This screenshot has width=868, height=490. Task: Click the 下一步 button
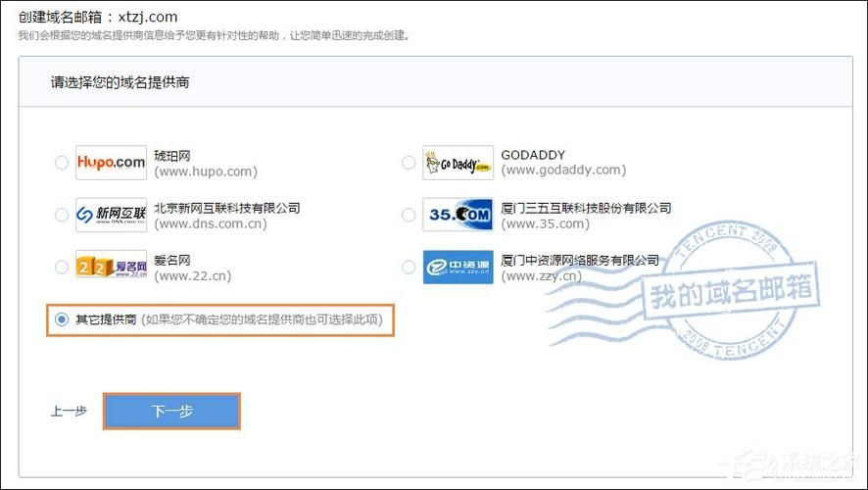tap(171, 412)
